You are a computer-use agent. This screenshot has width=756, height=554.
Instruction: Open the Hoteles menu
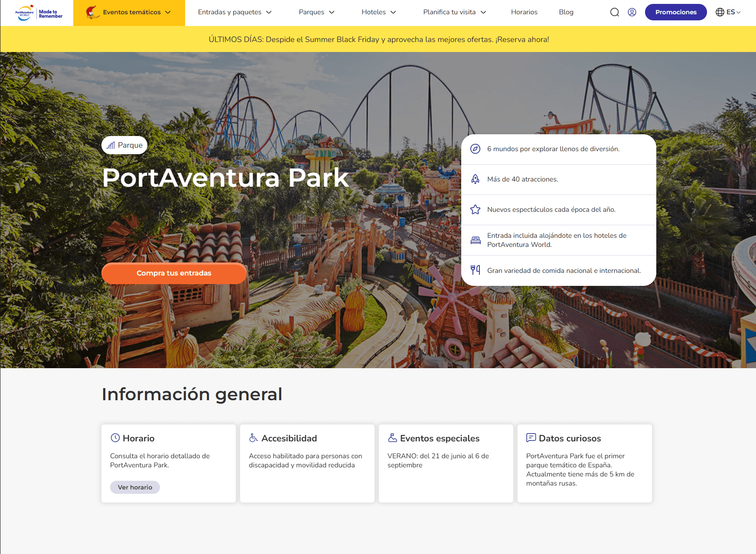click(x=379, y=12)
